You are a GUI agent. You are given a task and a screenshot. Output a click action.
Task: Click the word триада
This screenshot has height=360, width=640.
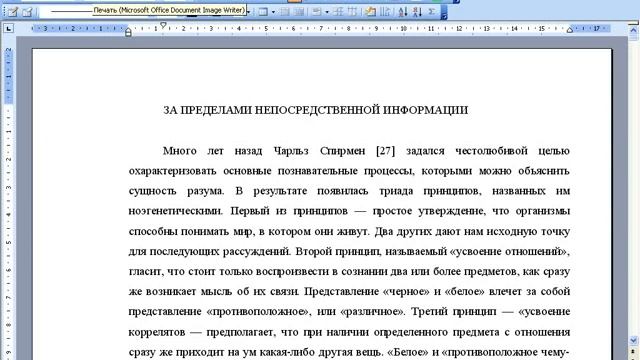click(396, 191)
